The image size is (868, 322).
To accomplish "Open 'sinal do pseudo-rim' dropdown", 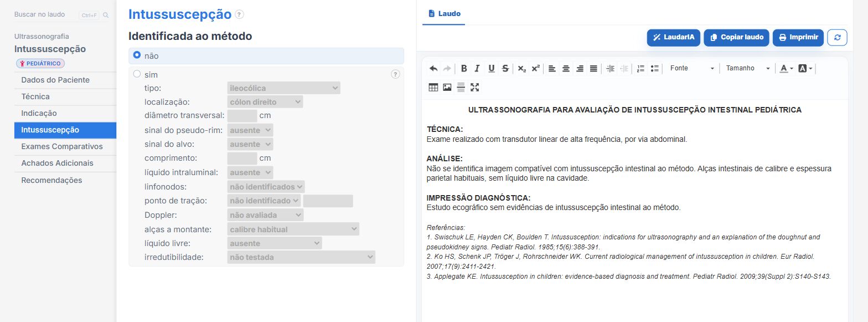I will [x=250, y=130].
